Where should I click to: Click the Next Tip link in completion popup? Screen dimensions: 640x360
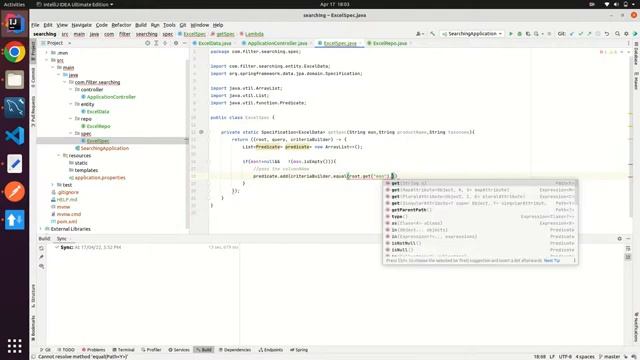coord(552,260)
